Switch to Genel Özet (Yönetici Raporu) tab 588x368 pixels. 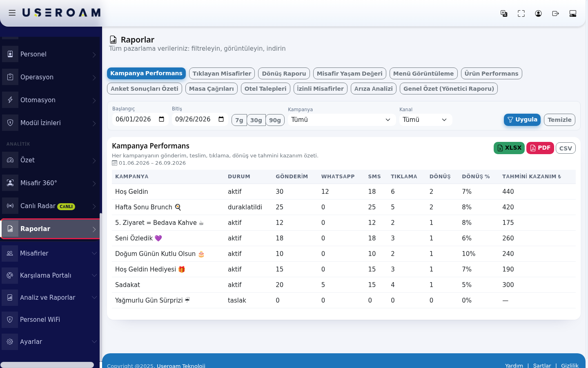pyautogui.click(x=449, y=89)
